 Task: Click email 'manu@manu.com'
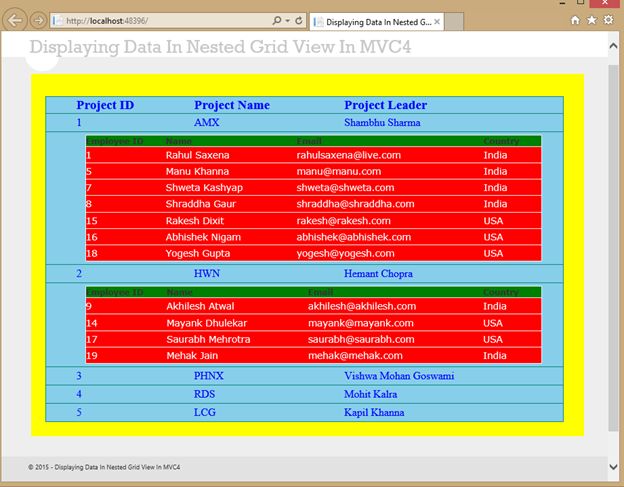339,171
